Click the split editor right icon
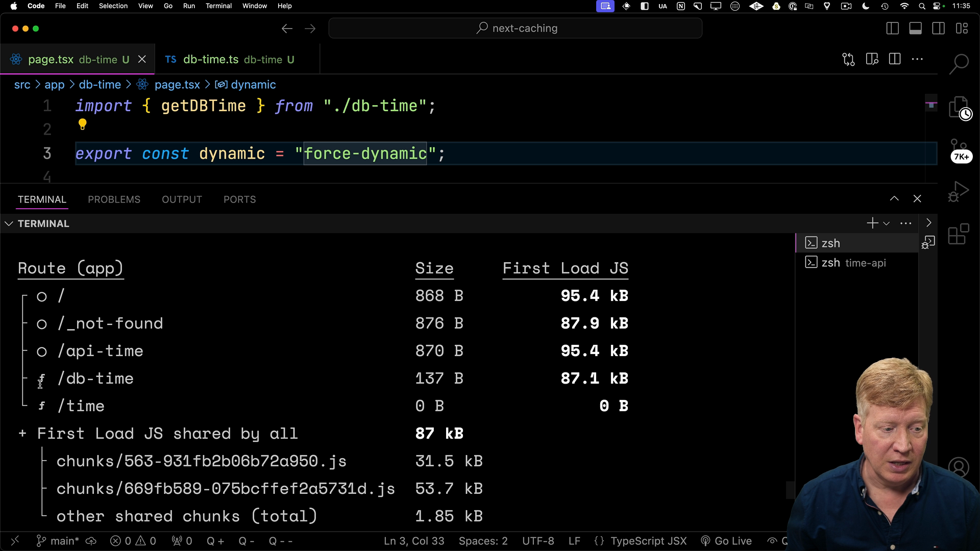The width and height of the screenshot is (980, 551). point(895,59)
